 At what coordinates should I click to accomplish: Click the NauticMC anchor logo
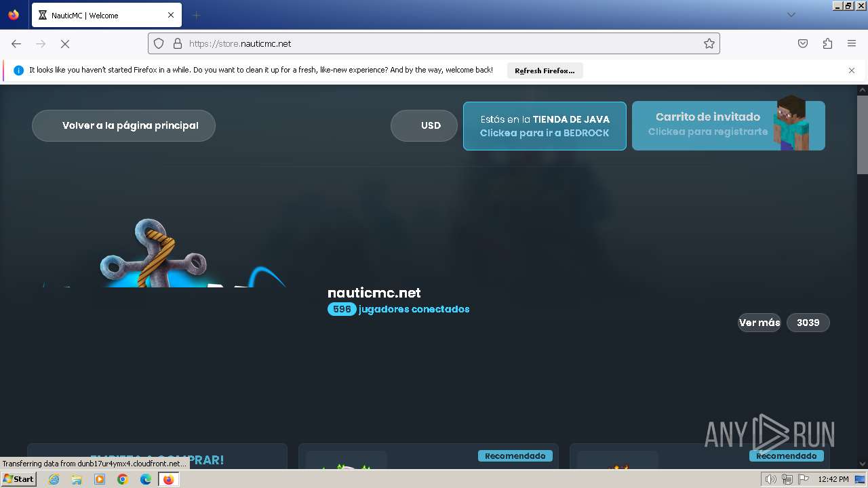tap(163, 253)
